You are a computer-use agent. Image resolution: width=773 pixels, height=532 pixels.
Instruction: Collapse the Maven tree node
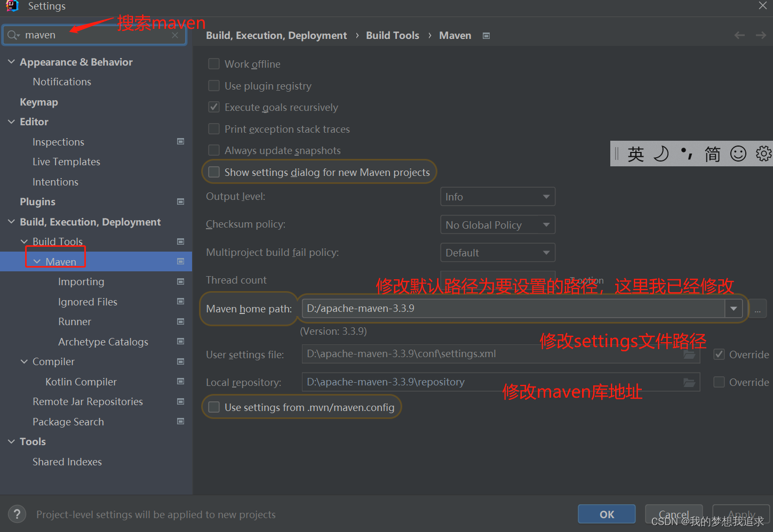[x=37, y=262]
